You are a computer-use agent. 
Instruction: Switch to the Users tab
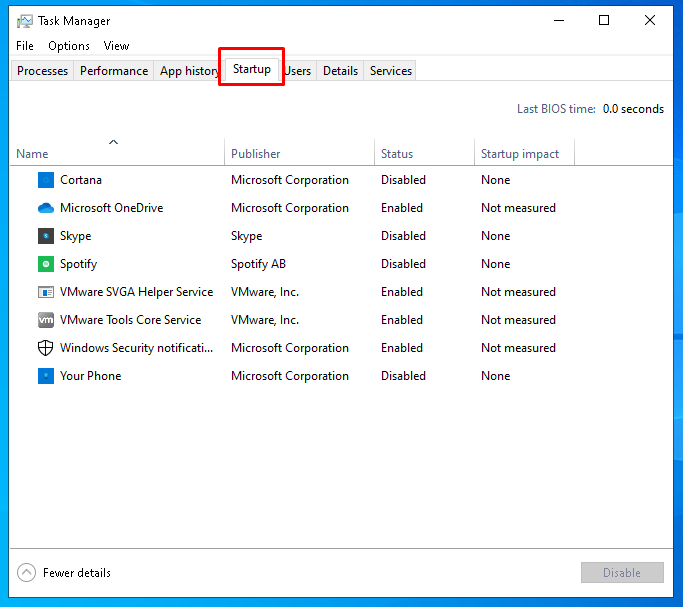pos(298,71)
